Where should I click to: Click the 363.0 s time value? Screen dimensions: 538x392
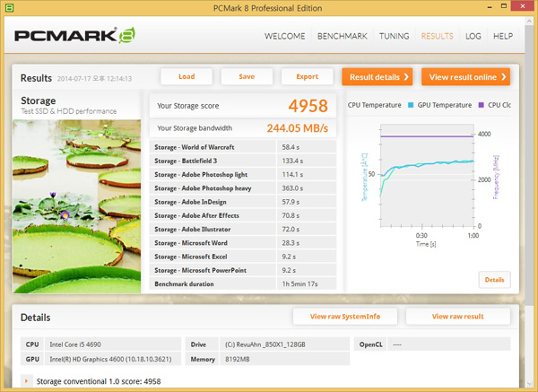(292, 188)
